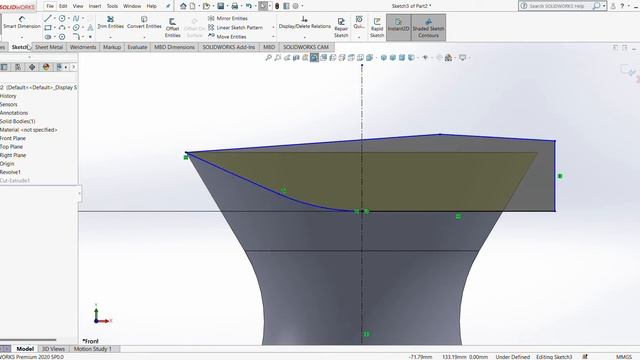Click the New document icon
The width and height of the screenshot is (640, 360).
coord(193,6)
